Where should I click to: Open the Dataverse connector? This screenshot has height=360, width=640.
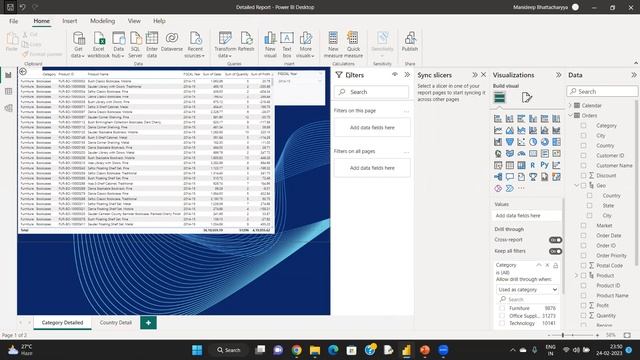tap(172, 42)
